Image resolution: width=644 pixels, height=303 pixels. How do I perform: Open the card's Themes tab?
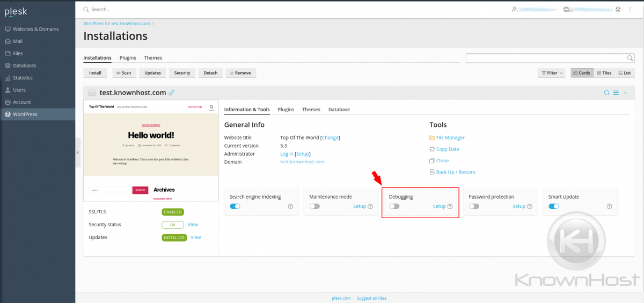[311, 110]
